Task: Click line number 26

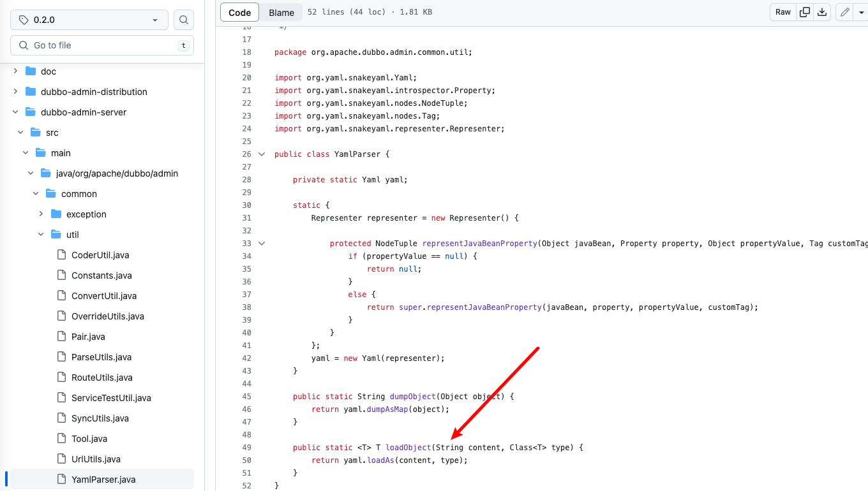Action: [247, 154]
